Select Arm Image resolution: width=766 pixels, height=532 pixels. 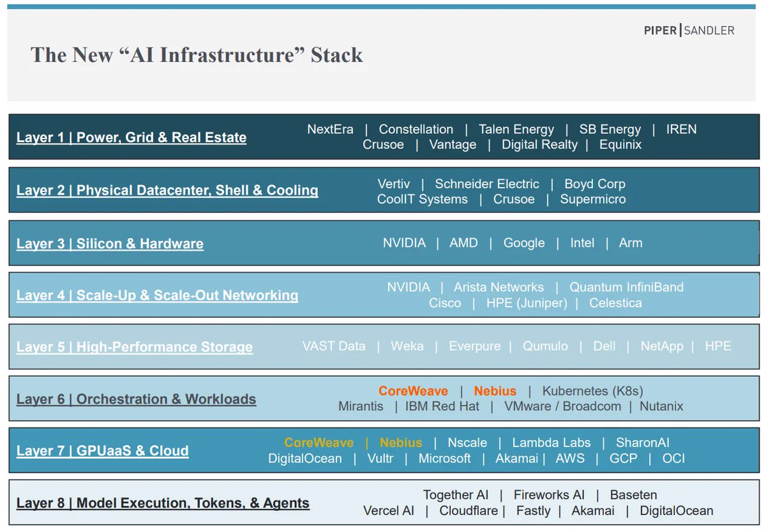click(x=631, y=243)
